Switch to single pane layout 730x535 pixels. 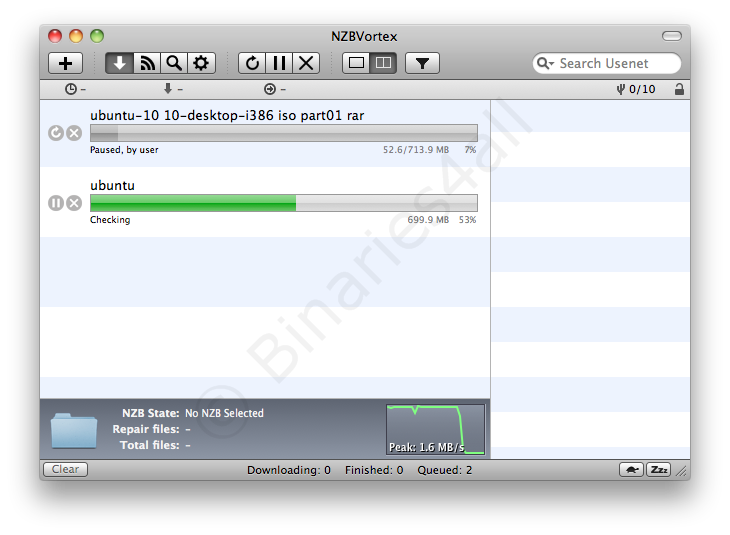(356, 63)
